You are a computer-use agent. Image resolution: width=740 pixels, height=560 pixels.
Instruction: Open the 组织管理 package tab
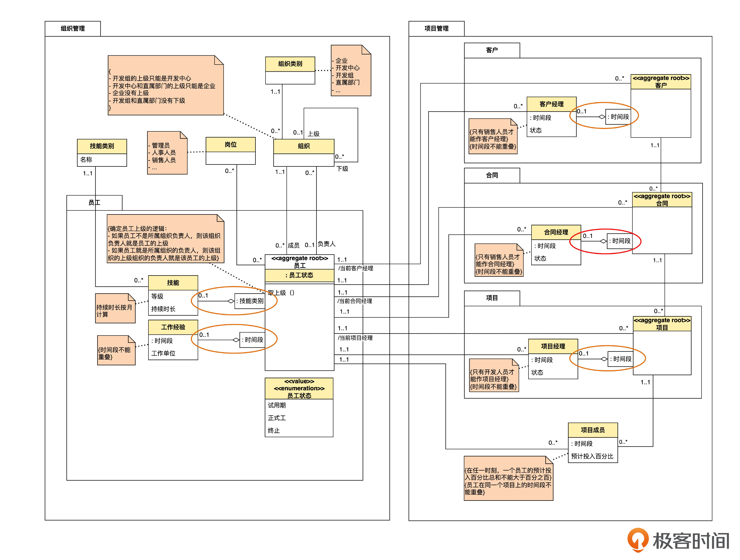pyautogui.click(x=73, y=29)
